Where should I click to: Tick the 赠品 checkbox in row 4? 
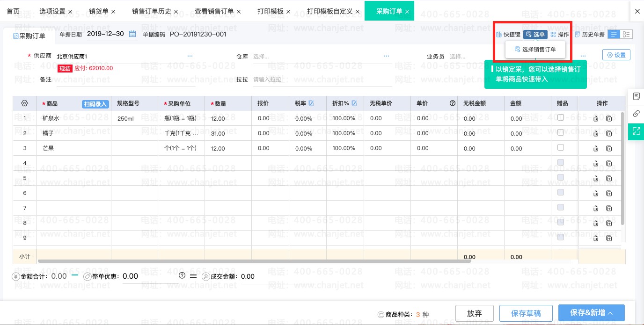[561, 163]
